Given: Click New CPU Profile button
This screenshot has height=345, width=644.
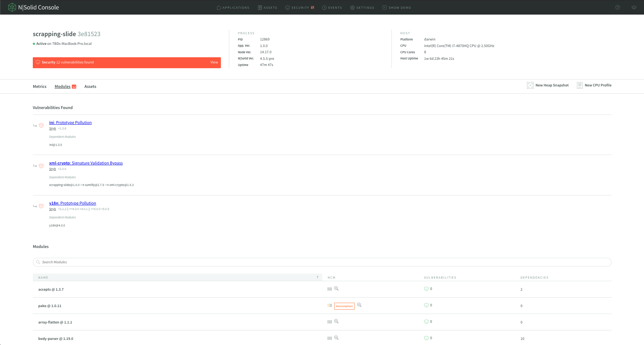Looking at the screenshot, I should pos(594,85).
